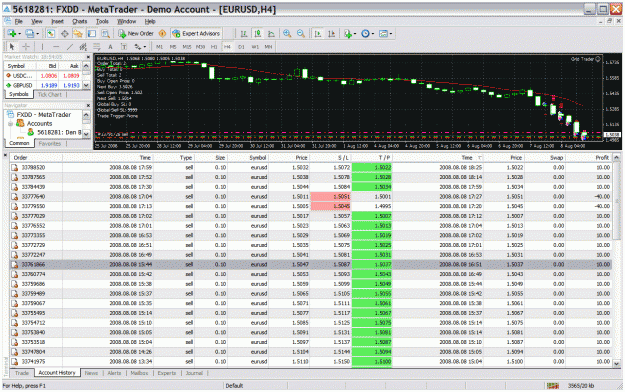Select order 33788520 row
The width and height of the screenshot is (625, 392).
[311, 167]
